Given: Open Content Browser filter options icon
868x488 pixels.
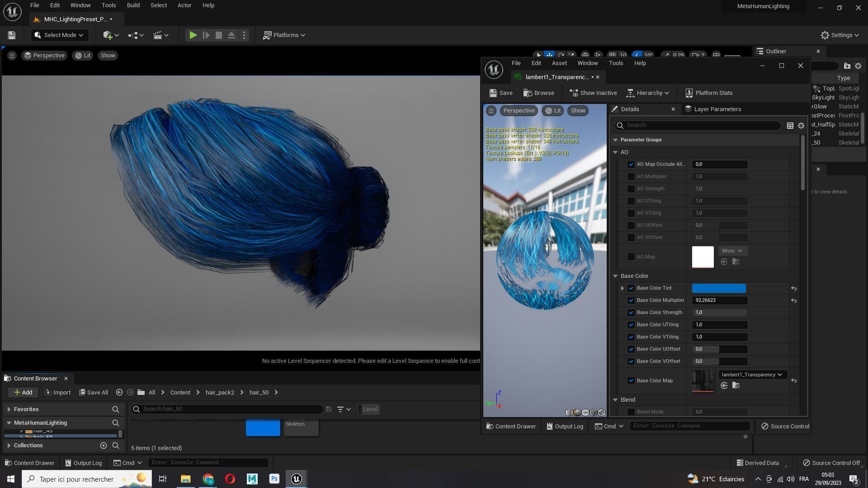Looking at the screenshot, I should tap(344, 409).
